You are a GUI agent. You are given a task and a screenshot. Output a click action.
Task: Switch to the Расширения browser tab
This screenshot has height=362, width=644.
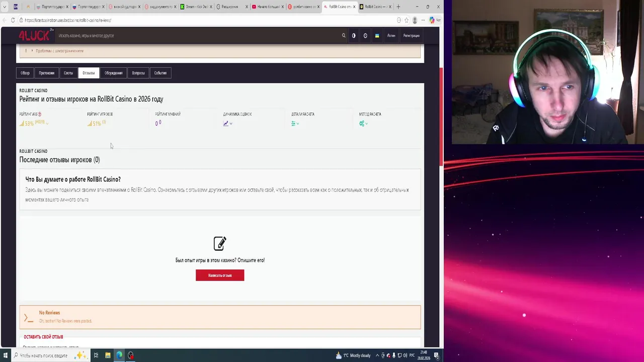point(231,7)
